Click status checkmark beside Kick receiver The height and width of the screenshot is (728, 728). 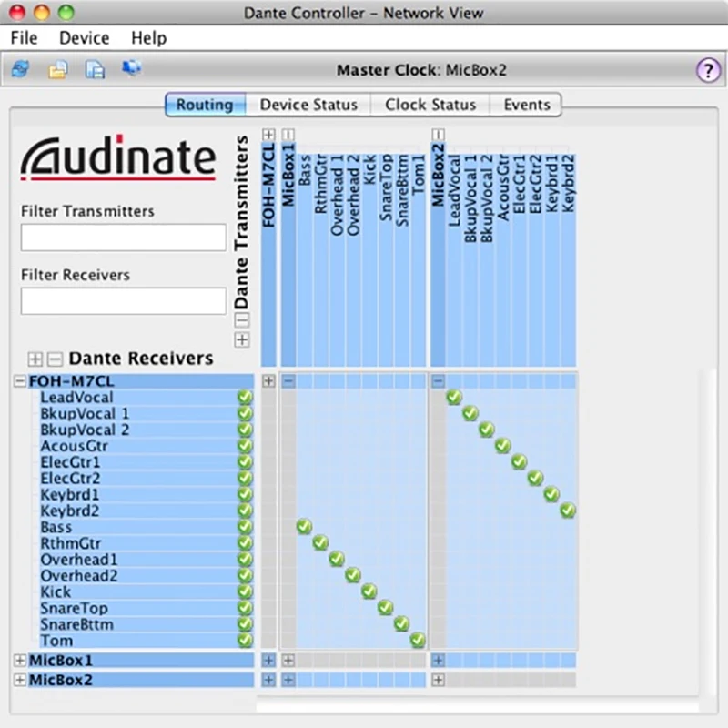point(245,592)
